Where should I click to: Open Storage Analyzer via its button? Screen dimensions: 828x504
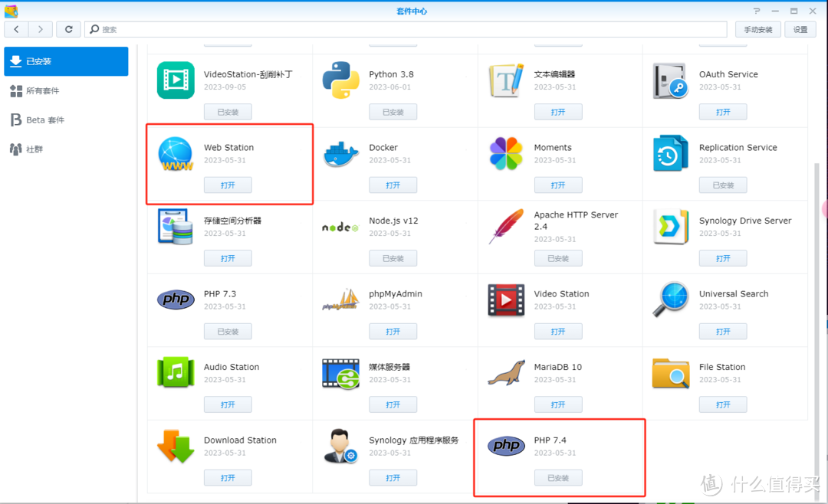tap(228, 258)
